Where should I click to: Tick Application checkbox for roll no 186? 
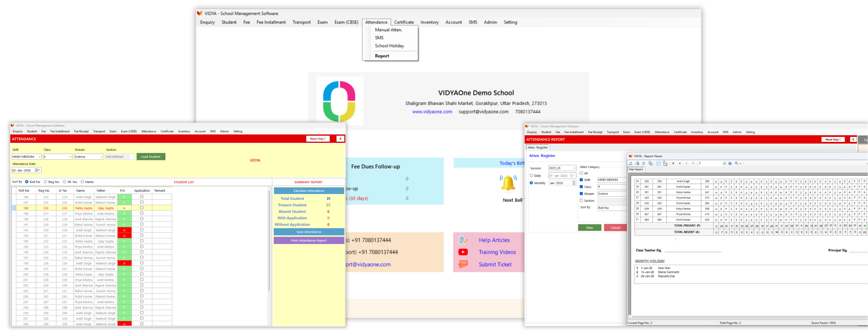click(x=142, y=197)
